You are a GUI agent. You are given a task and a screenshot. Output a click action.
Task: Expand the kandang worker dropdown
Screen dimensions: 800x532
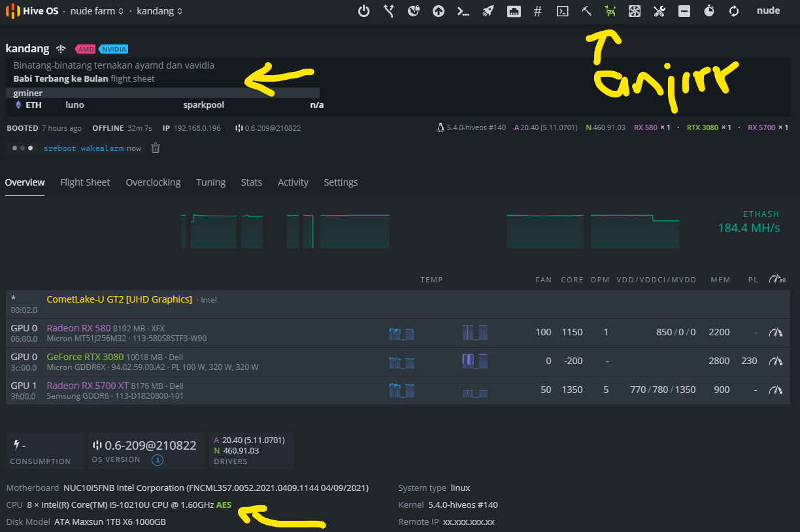159,11
